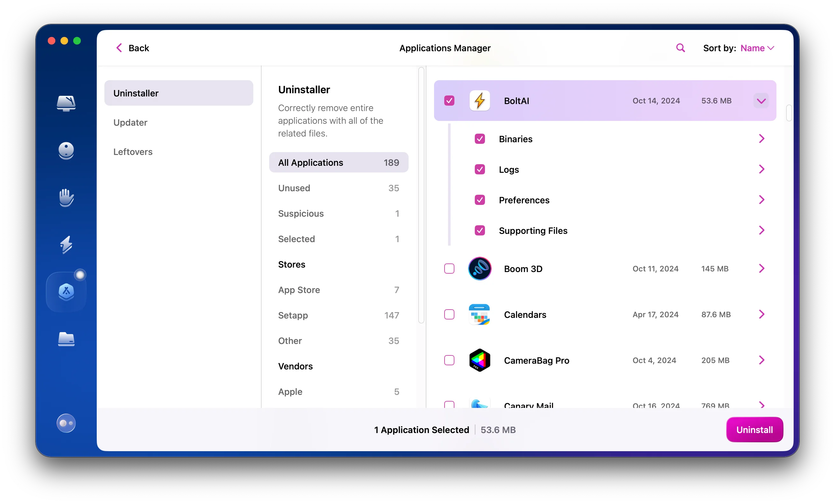
Task: Enable the Calendars selection checkbox
Action: click(x=449, y=314)
